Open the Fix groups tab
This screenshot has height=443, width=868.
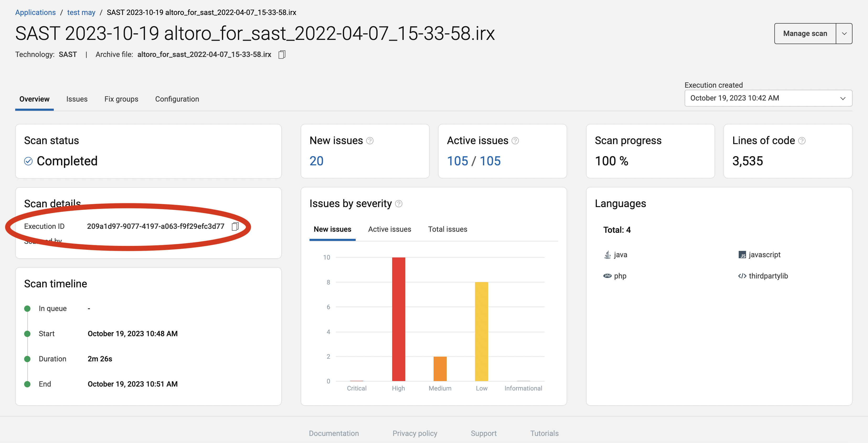[121, 99]
